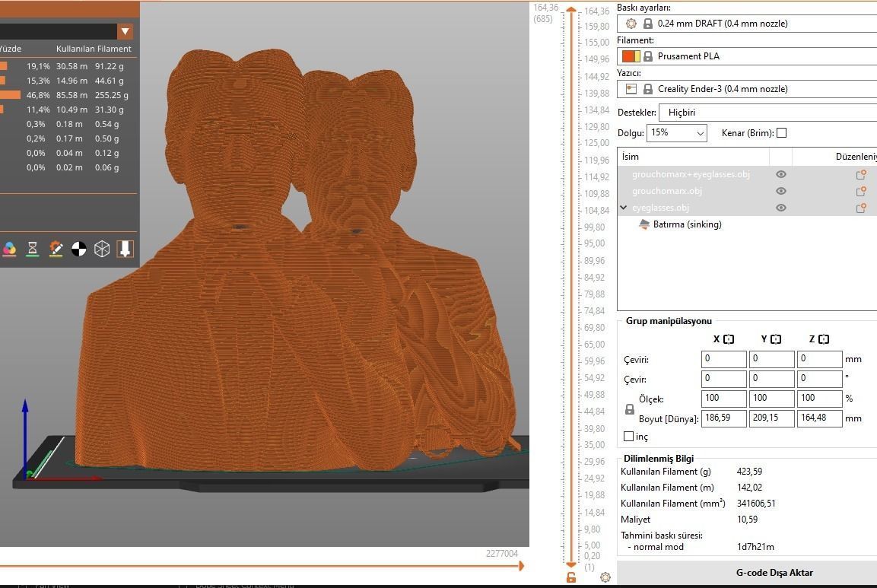Click the print settings gear icon
The image size is (877, 588).
[631, 24]
